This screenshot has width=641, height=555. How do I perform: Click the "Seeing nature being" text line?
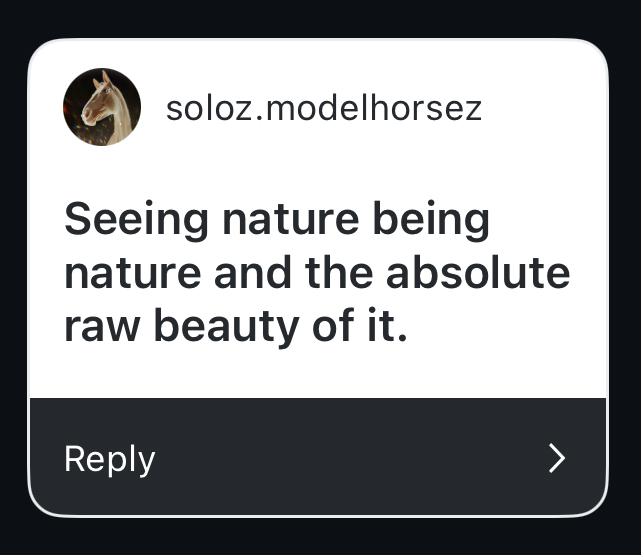[277, 221]
